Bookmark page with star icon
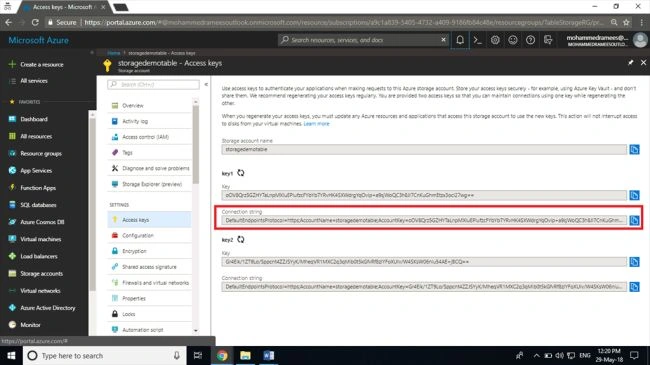The width and height of the screenshot is (650, 365). coord(626,22)
